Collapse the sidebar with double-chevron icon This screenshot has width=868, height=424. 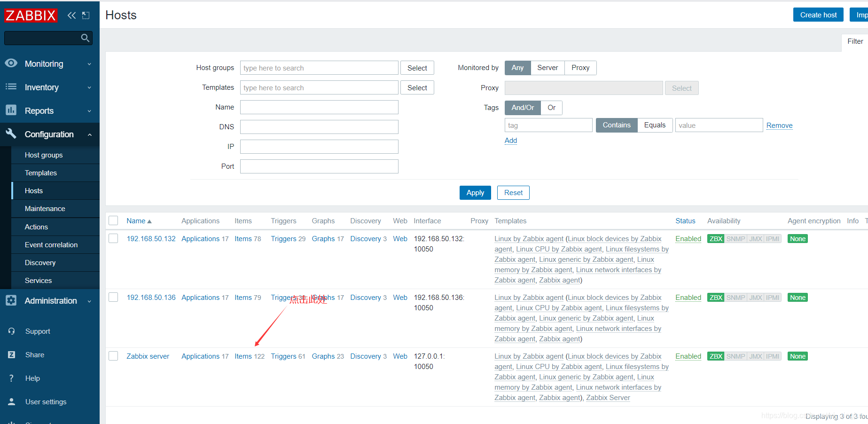[x=71, y=16]
